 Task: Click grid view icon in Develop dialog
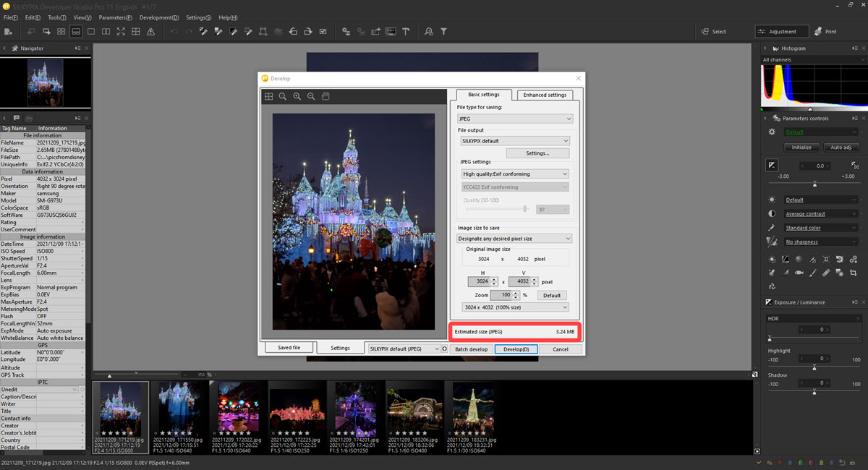pyautogui.click(x=268, y=96)
